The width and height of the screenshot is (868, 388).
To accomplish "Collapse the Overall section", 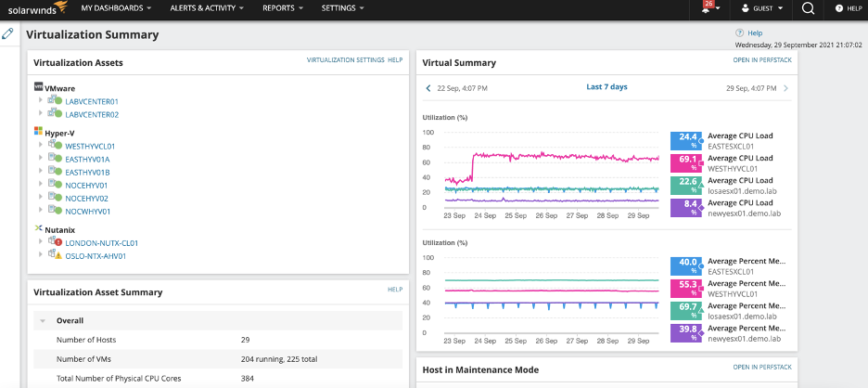I will (x=43, y=321).
